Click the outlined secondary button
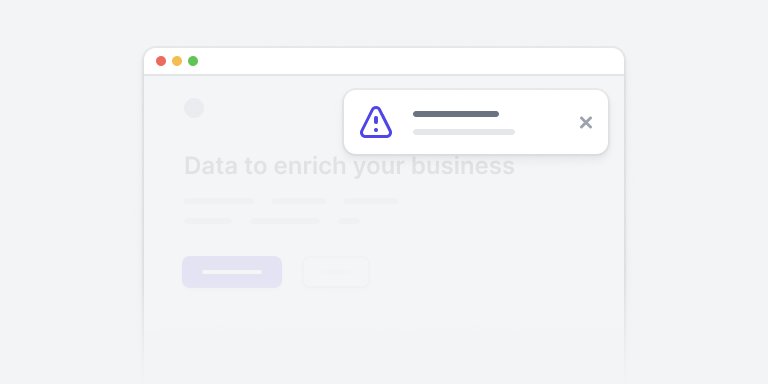 tap(336, 272)
